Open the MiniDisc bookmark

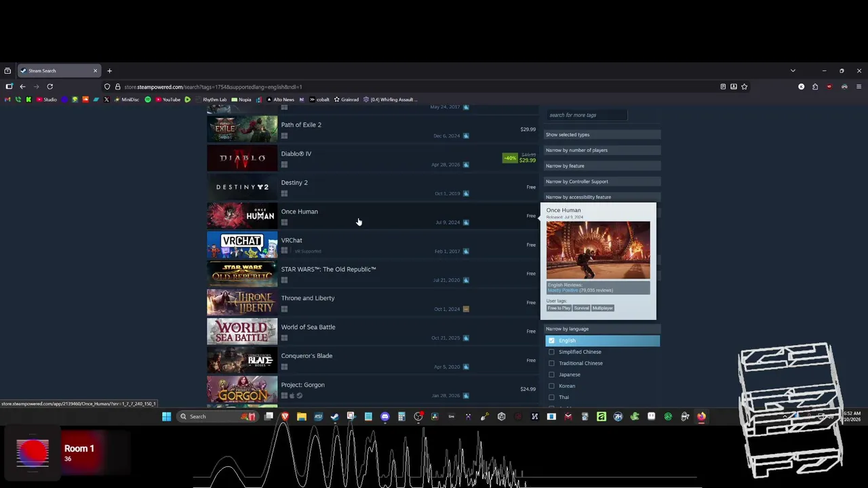tap(127, 100)
